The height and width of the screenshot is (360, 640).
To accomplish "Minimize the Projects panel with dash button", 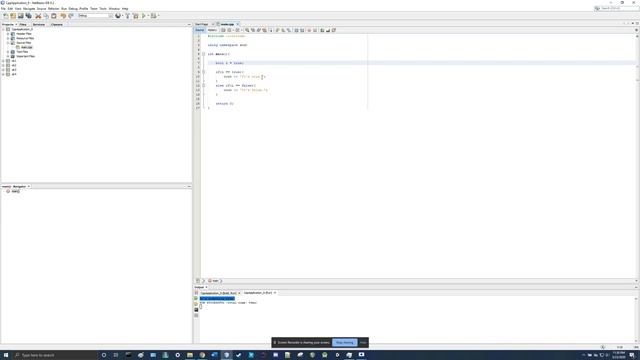I will pos(189,24).
